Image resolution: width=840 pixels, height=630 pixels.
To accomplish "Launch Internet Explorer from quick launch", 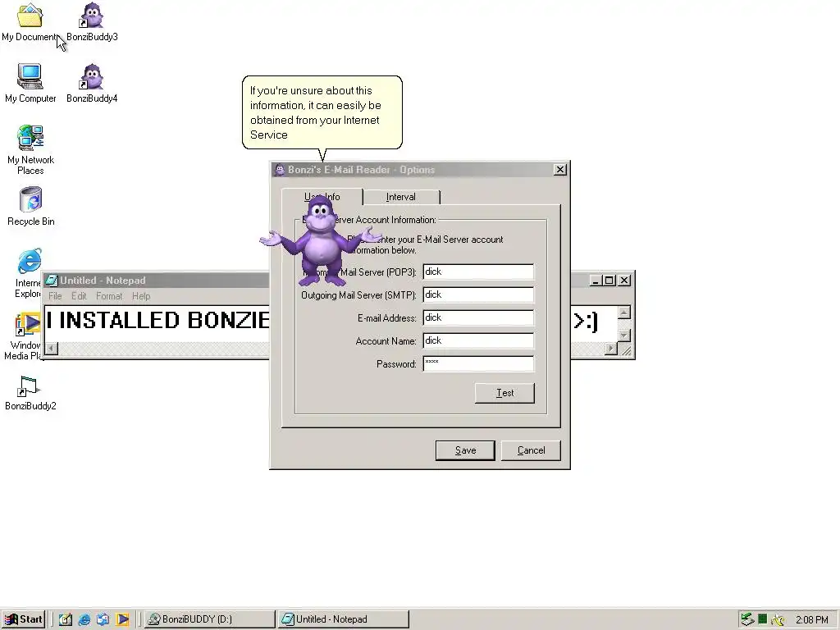I will point(84,619).
